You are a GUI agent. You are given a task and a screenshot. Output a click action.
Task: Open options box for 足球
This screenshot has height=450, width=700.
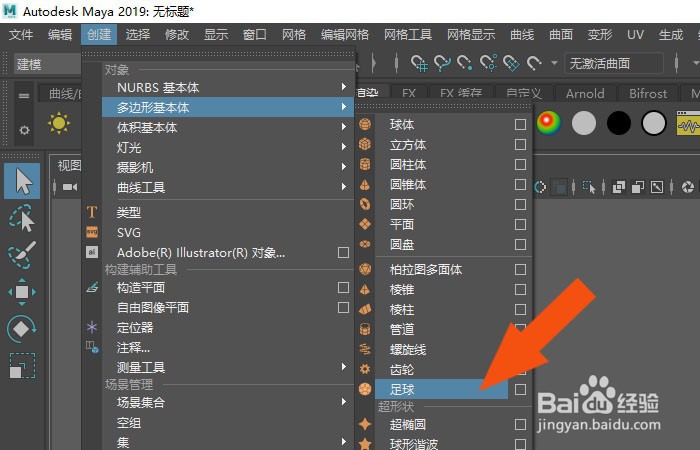click(520, 389)
